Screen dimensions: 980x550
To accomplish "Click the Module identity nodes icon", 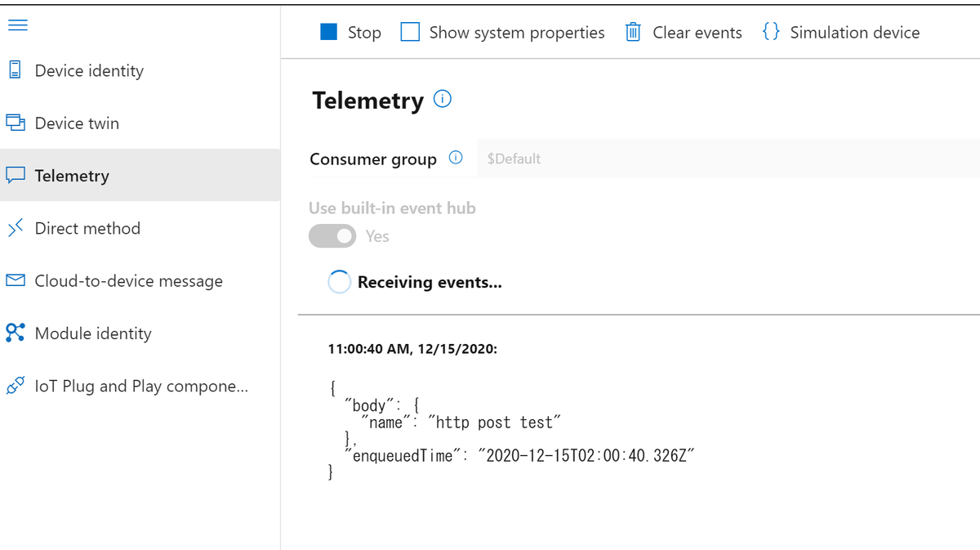I will 16,333.
